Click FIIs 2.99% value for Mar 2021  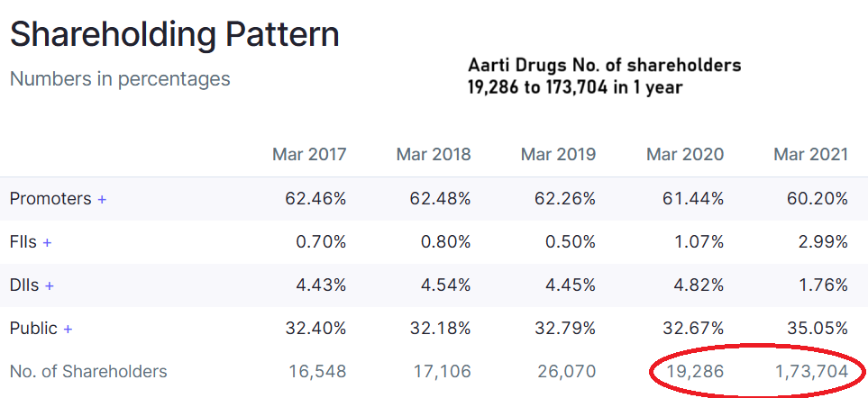coord(821,242)
